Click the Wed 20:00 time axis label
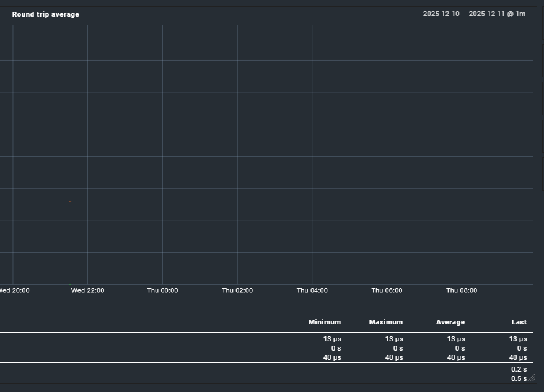Screen dimensions: 544x392 tap(14, 290)
